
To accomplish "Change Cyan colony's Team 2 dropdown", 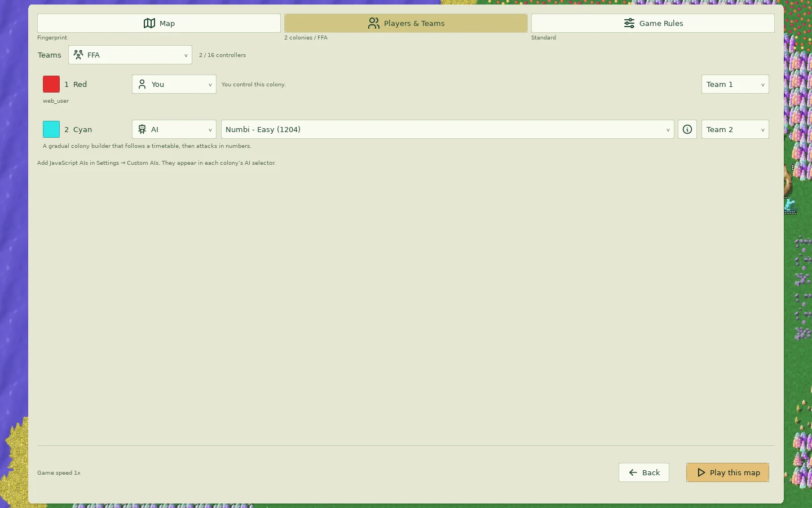I will coord(735,129).
